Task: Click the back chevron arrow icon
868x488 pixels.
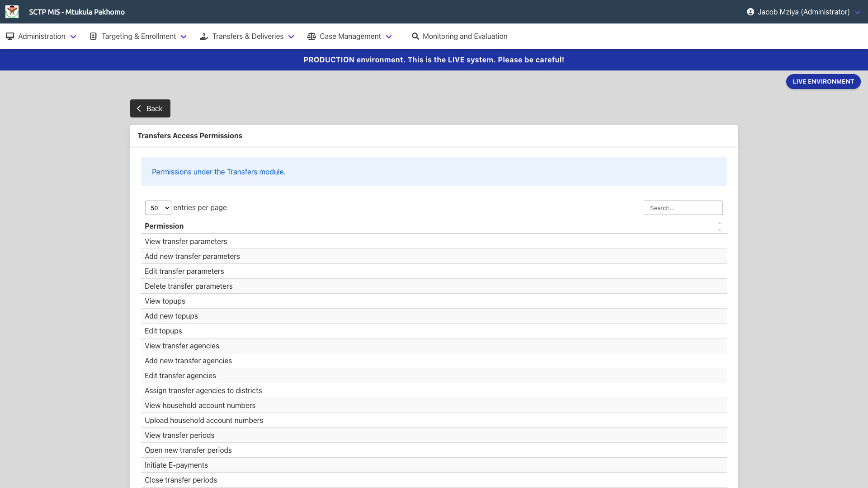Action: (x=139, y=108)
